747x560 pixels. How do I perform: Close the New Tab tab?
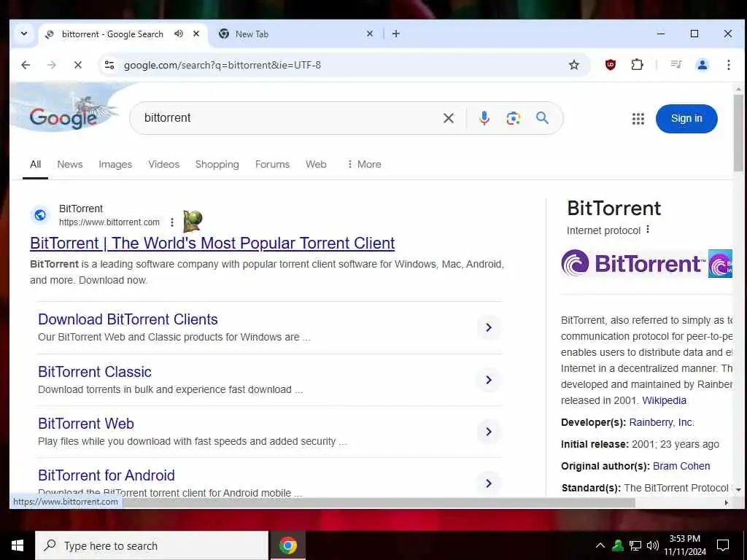coord(370,34)
